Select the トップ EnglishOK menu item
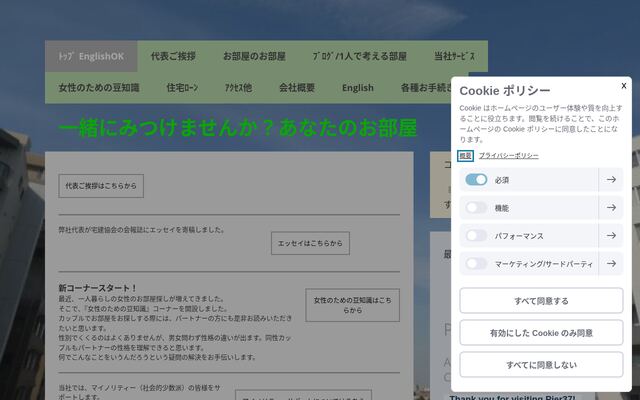This screenshot has height=400, width=640. tap(91, 56)
